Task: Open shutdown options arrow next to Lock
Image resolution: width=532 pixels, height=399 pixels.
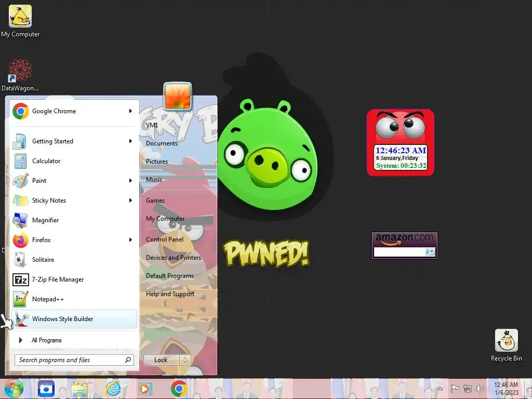Action: pyautogui.click(x=185, y=360)
